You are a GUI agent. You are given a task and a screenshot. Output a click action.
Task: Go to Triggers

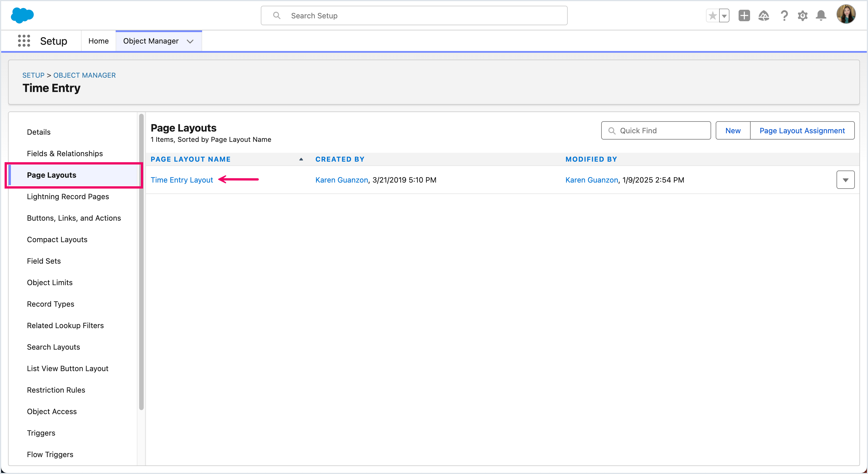[x=41, y=433]
